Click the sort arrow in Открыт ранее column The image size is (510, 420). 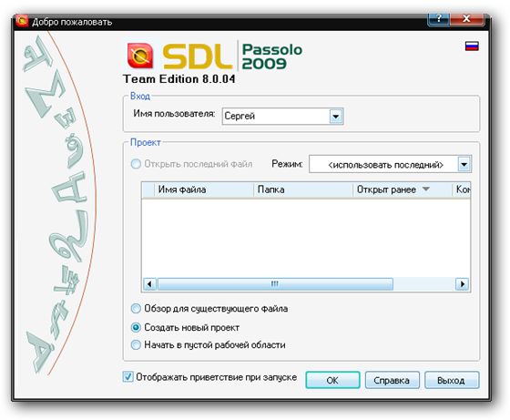tap(426, 189)
